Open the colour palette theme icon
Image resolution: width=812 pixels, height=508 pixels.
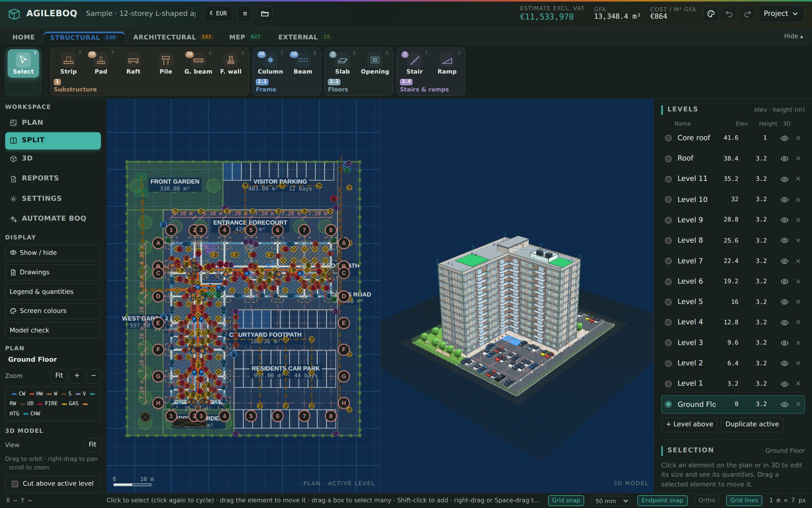pyautogui.click(x=711, y=14)
